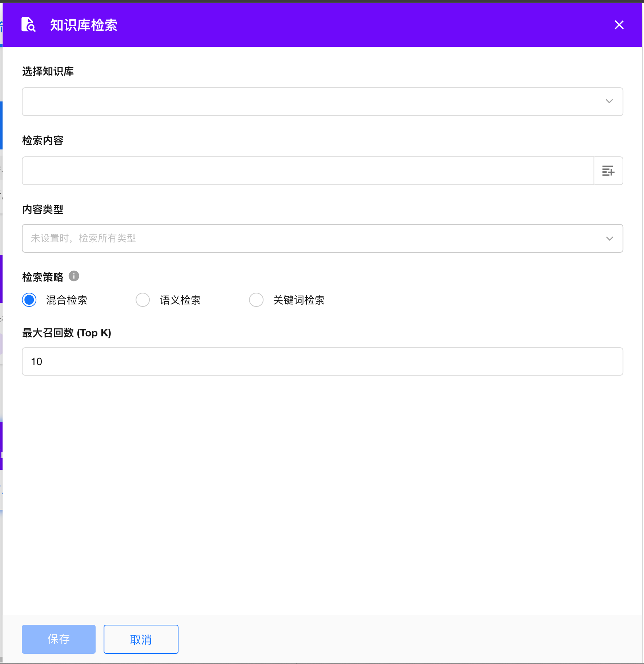Screen dimensions: 644x664
Task: Click the 检索内容 field label
Action: [x=43, y=140]
